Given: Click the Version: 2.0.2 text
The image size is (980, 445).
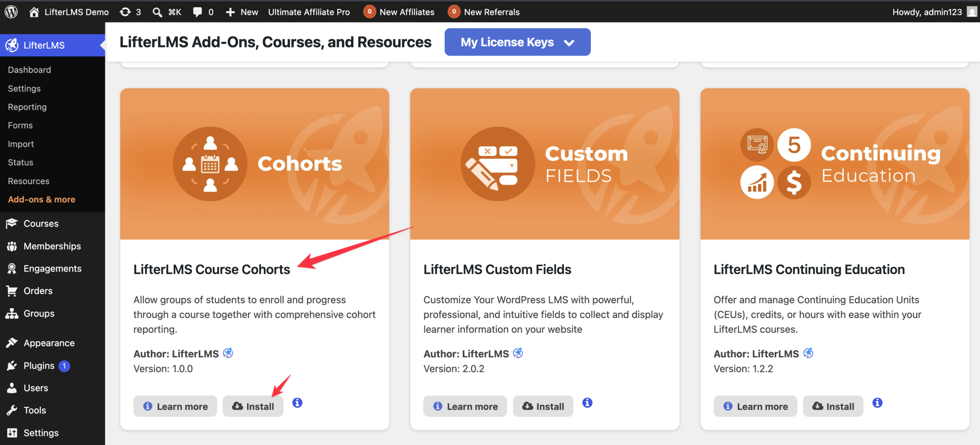Looking at the screenshot, I should 454,368.
